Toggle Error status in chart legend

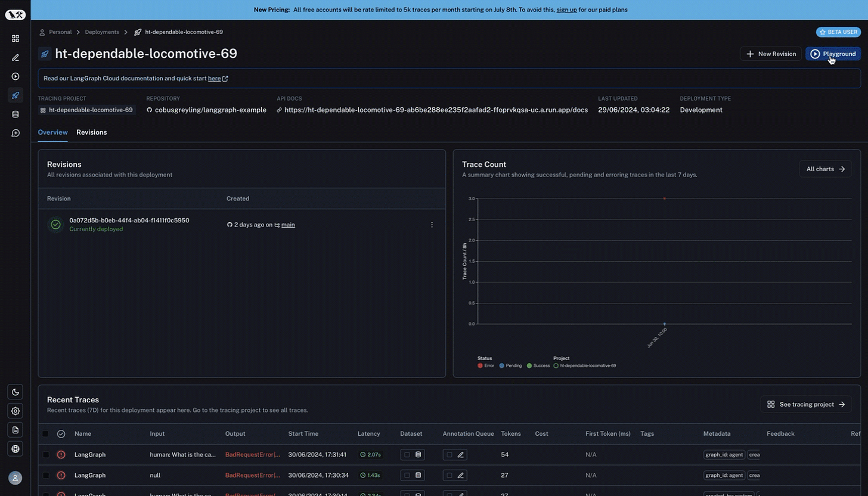pyautogui.click(x=486, y=365)
